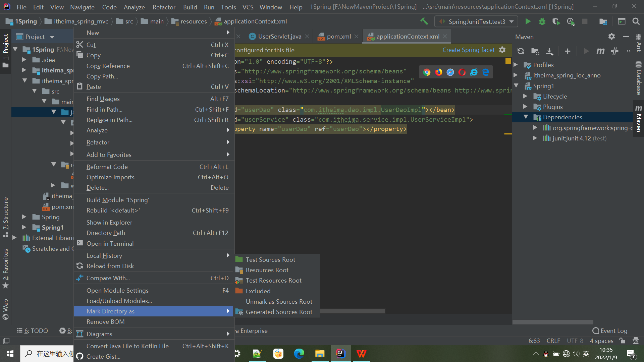Click the Build project hammer icon
Screen dimensions: 644x362
pyautogui.click(x=424, y=21)
